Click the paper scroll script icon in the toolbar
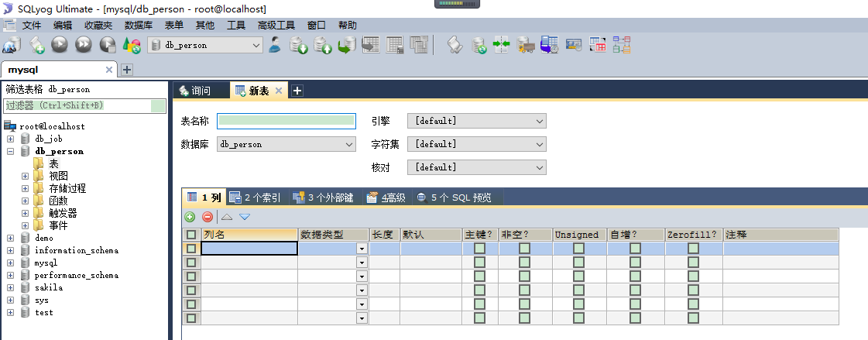The width and height of the screenshot is (868, 340). tap(455, 45)
